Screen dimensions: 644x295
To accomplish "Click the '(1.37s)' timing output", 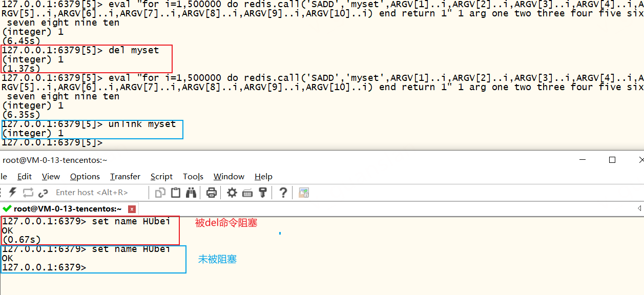I will point(22,68).
